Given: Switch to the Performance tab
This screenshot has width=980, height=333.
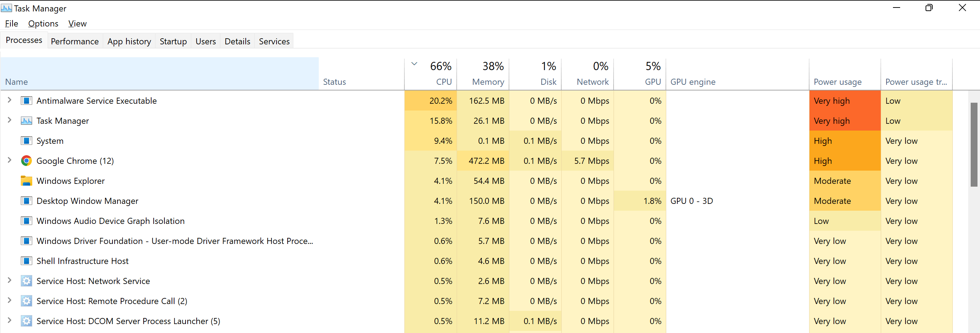Looking at the screenshot, I should [75, 41].
